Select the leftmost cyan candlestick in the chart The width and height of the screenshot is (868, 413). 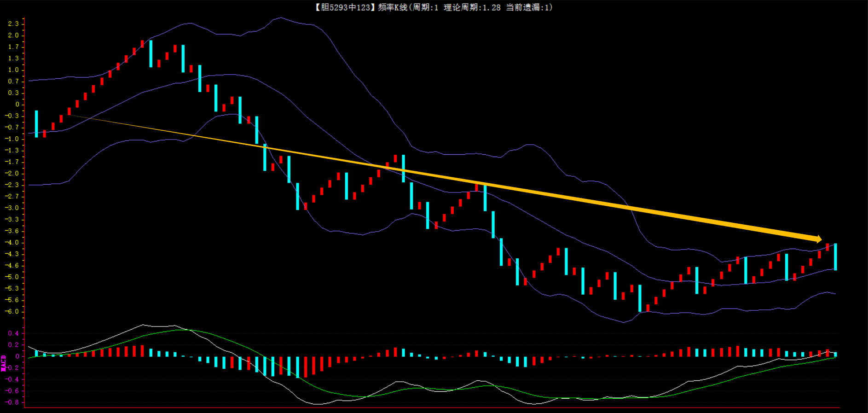coord(36,124)
